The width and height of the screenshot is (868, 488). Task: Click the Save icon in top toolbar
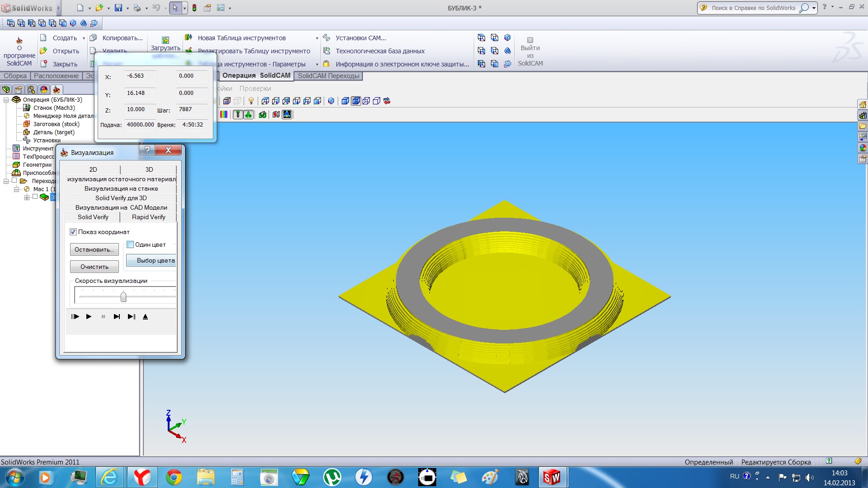118,8
